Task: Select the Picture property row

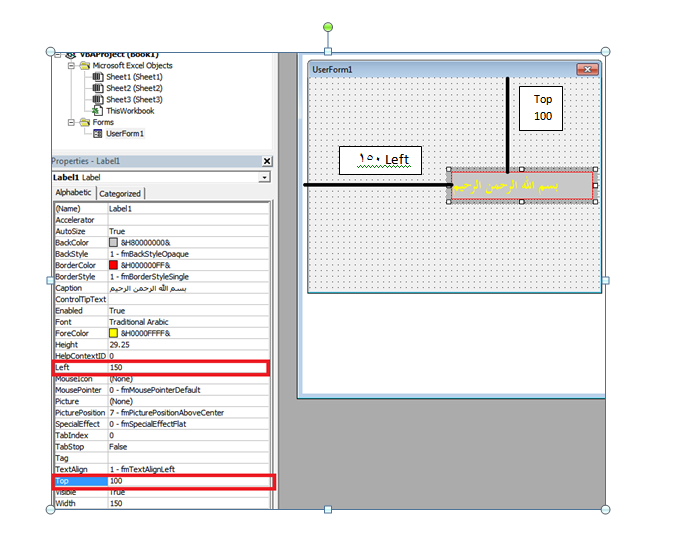Action: pyautogui.click(x=162, y=401)
